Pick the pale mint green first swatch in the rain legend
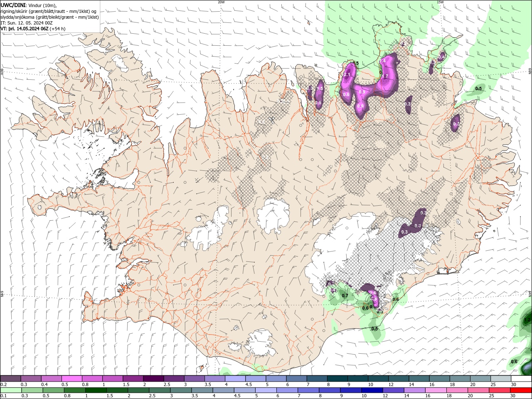This screenshot has height=399, width=532. 11,390
